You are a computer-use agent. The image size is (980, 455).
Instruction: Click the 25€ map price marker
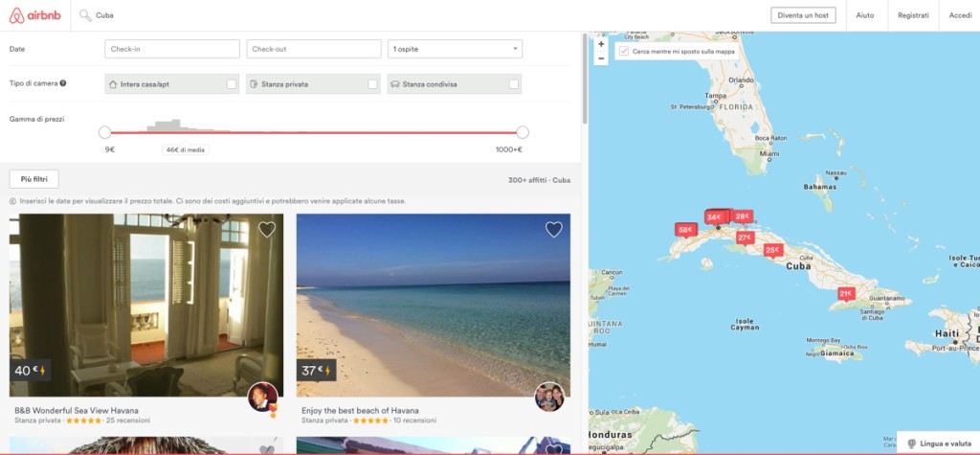coord(773,250)
